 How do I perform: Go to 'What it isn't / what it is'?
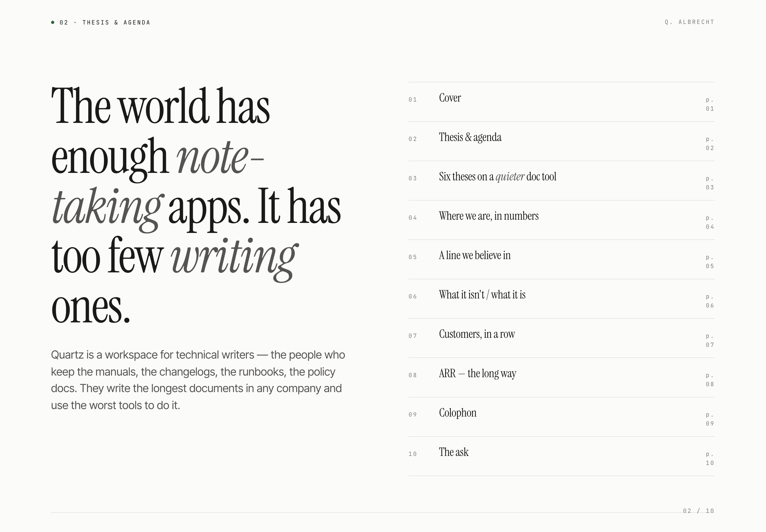[x=482, y=294]
